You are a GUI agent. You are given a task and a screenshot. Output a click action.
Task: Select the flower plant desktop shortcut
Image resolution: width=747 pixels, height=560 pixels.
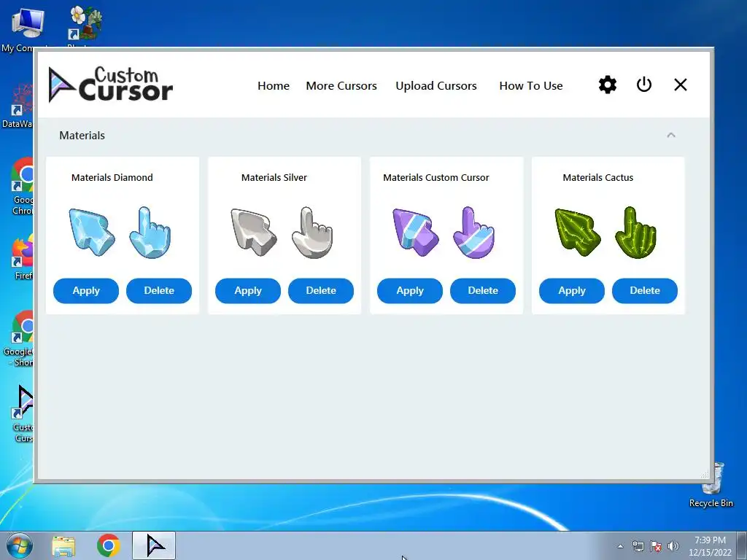pyautogui.click(x=85, y=26)
